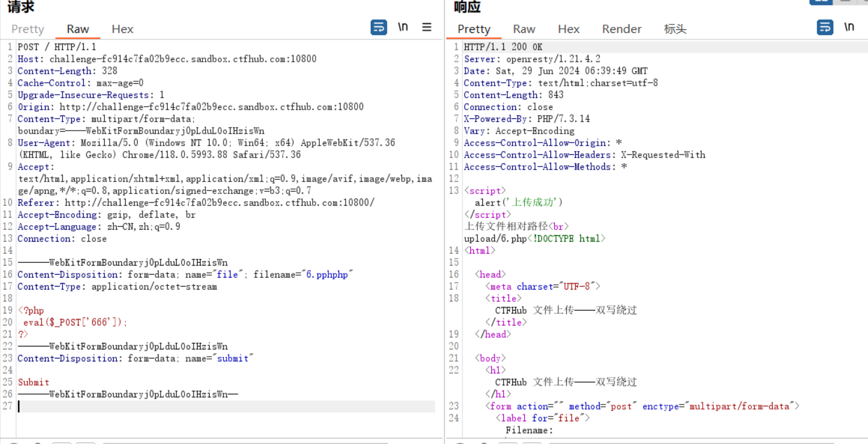
Task: Click the Referer header line
Action: (196, 202)
